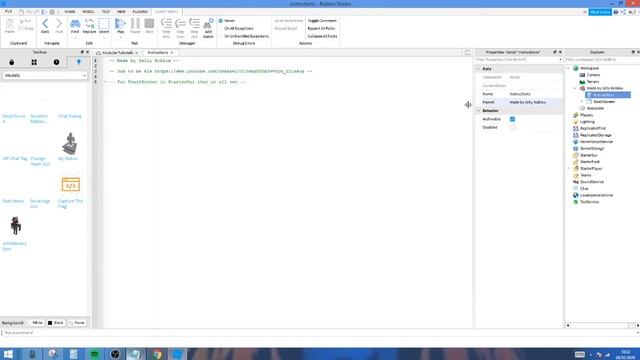Select the dark character model thumbnail
This screenshot has height=360, width=640.
tap(16, 225)
